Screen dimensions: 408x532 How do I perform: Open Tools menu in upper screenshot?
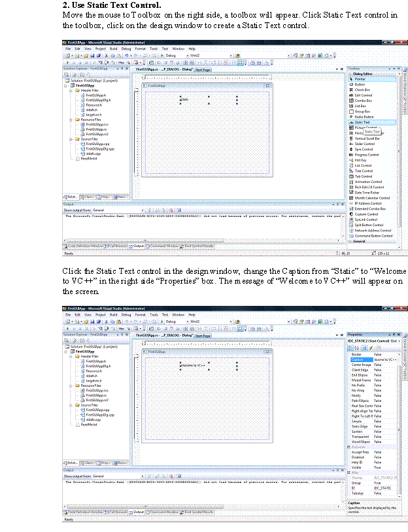(154, 49)
